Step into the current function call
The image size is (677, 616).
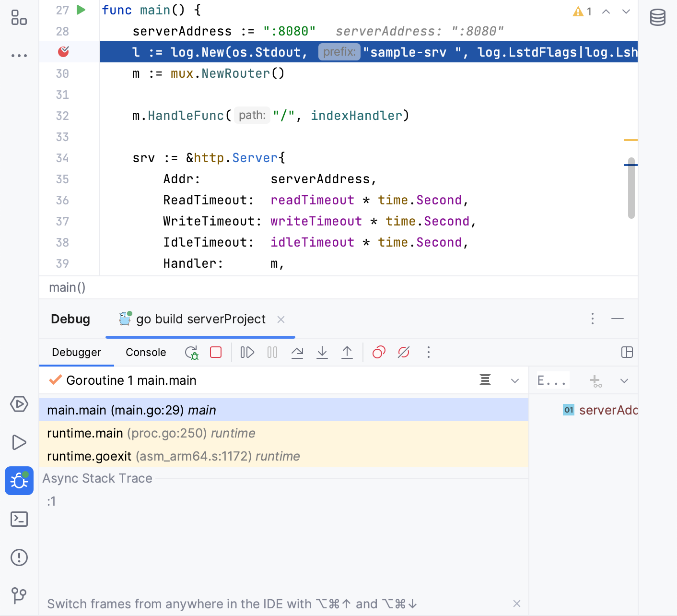322,352
